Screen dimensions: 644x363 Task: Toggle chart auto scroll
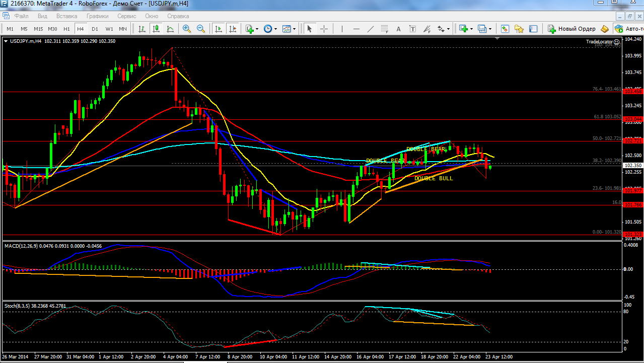tap(218, 29)
